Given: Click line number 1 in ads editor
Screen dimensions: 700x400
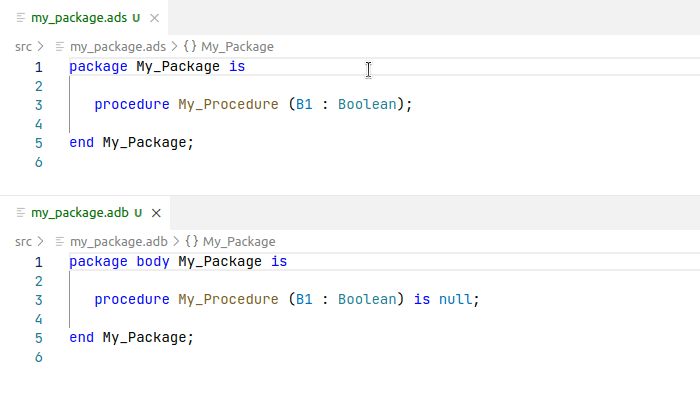Looking at the screenshot, I should [x=39, y=67].
